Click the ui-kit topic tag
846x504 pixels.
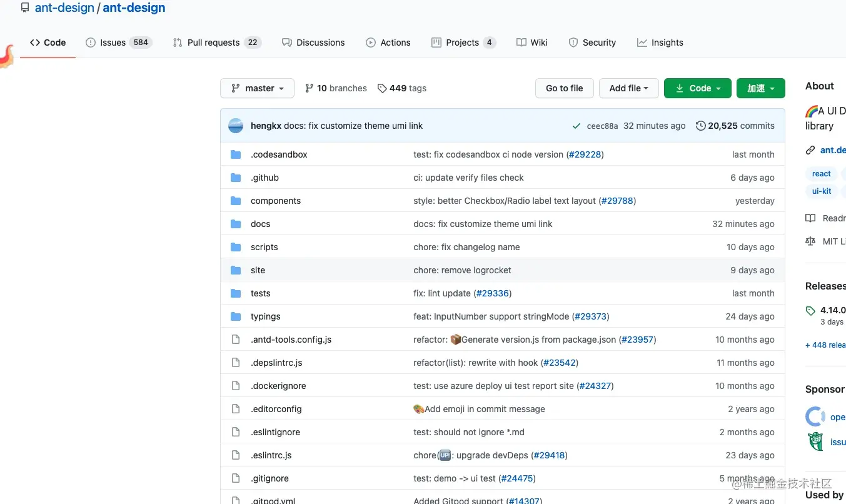821,191
